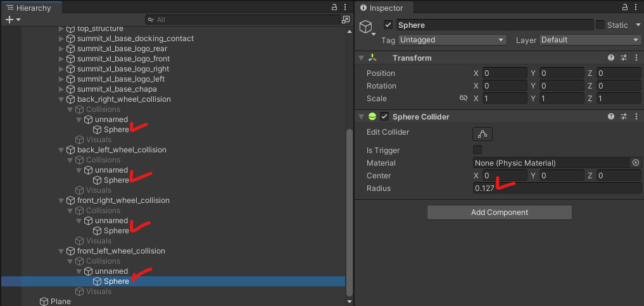Click the Rotation Y field
Viewport: 644px width, 306px height.
coord(562,86)
